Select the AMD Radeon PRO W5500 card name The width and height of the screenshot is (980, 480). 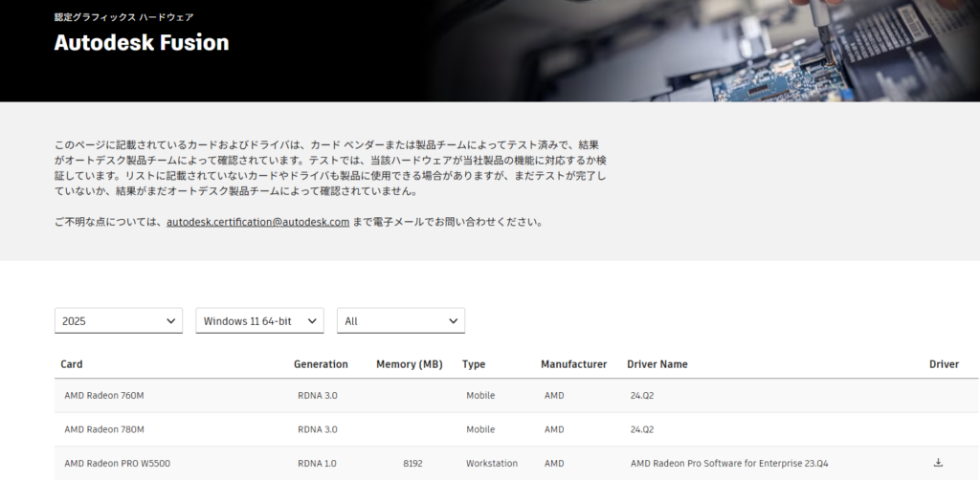[118, 463]
